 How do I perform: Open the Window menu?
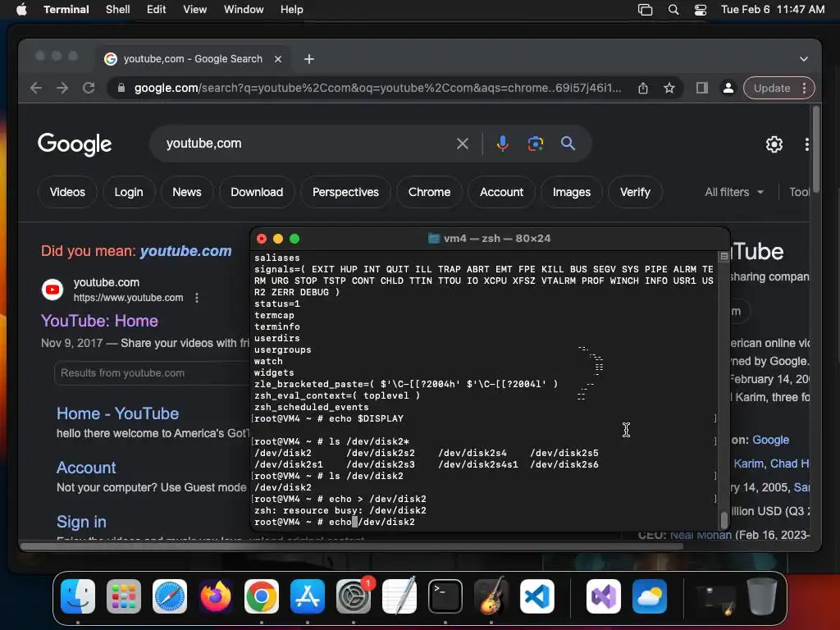[x=244, y=10]
